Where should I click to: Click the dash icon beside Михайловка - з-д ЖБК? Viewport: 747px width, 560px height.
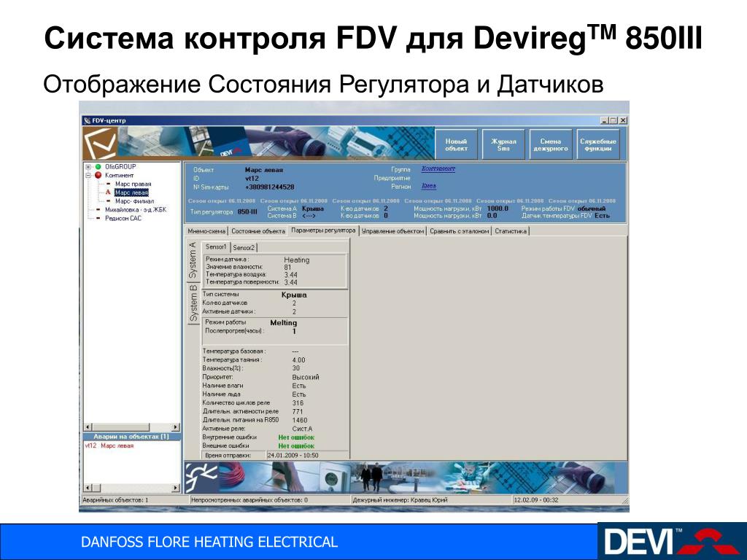pos(98,209)
